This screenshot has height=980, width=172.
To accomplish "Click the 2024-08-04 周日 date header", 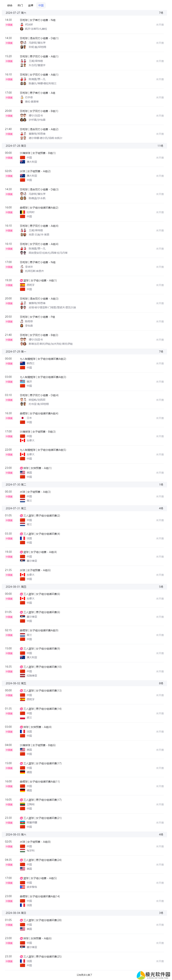I will tap(16, 913).
